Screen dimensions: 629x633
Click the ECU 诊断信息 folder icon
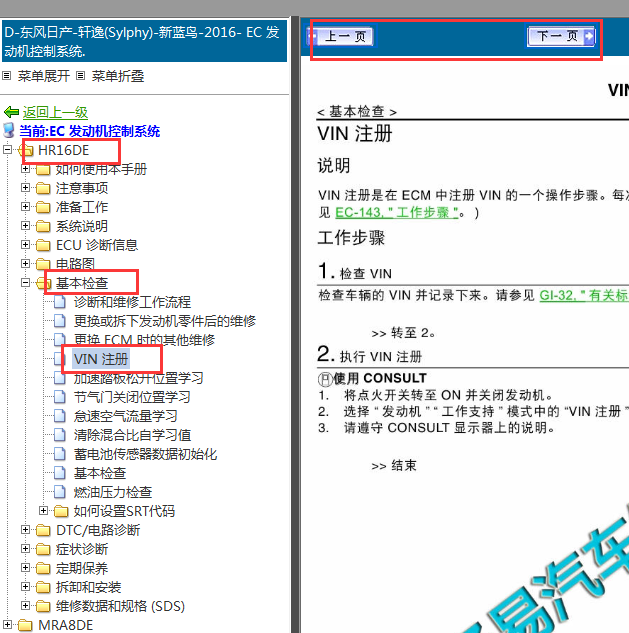pos(43,245)
